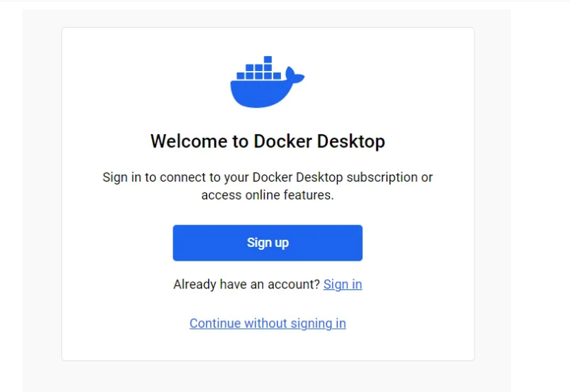Choose Continue without signing in

tap(267, 323)
